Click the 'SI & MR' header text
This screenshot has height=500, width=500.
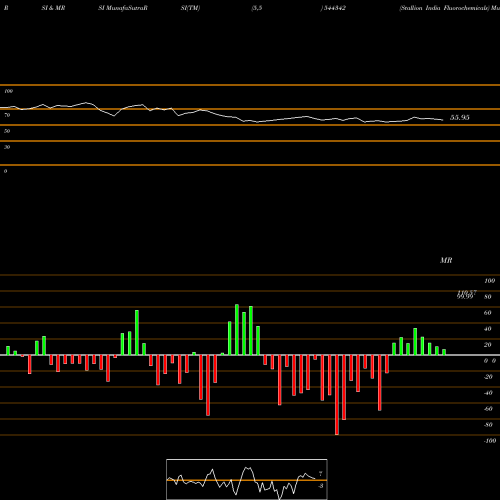tap(53, 8)
